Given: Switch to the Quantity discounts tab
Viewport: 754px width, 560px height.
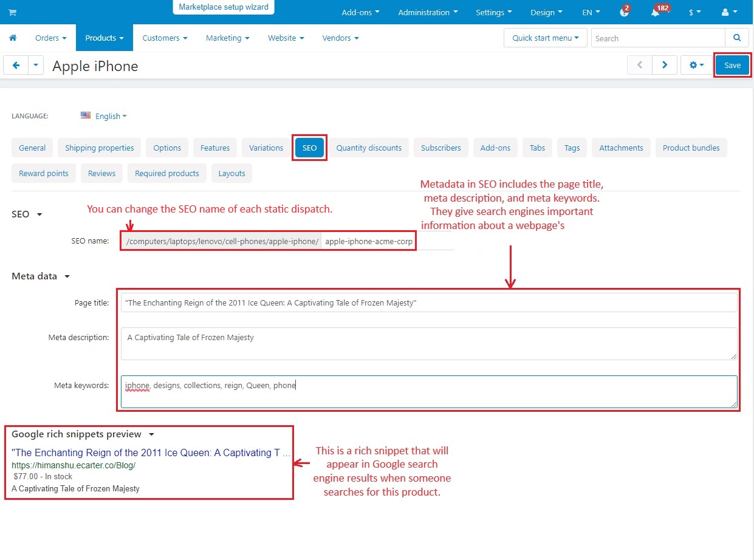Looking at the screenshot, I should [x=369, y=148].
